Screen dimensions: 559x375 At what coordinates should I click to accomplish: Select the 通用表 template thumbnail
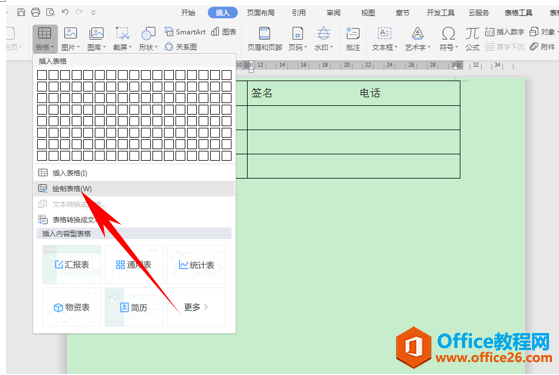134,264
